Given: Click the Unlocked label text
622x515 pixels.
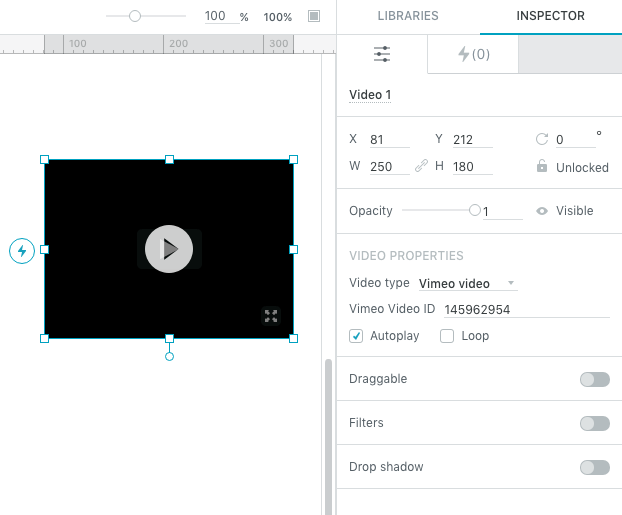Looking at the screenshot, I should pos(582,167).
